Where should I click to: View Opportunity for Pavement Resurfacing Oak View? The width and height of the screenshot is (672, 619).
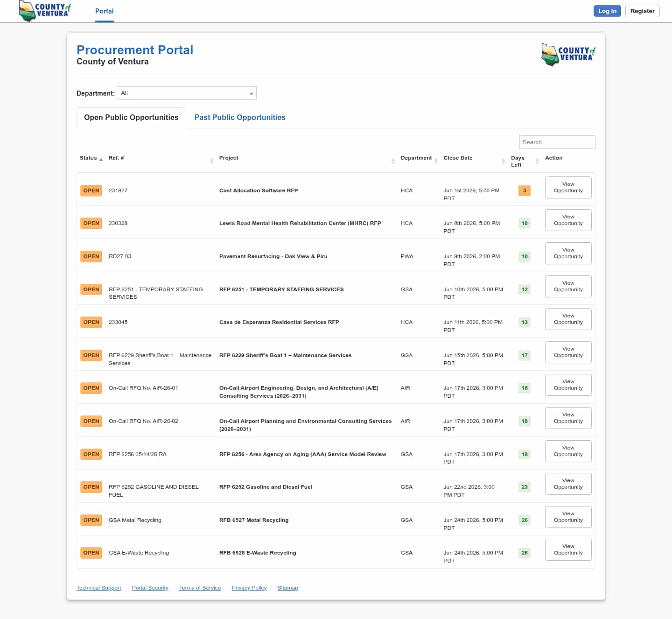(x=568, y=253)
